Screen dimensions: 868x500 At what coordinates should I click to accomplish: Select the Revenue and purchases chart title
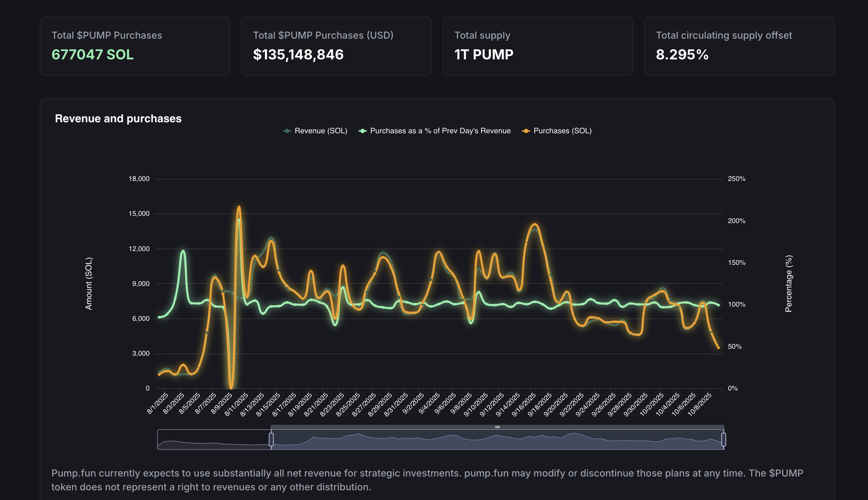point(119,119)
